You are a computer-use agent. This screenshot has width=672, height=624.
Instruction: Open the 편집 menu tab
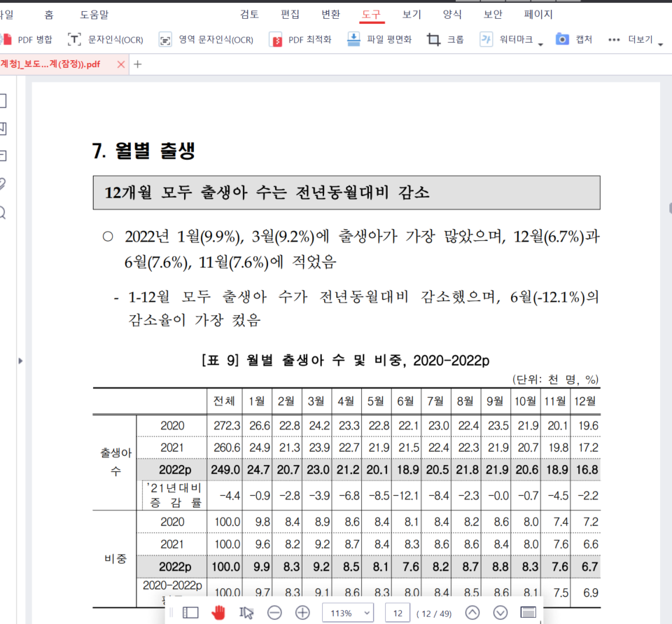(x=290, y=14)
